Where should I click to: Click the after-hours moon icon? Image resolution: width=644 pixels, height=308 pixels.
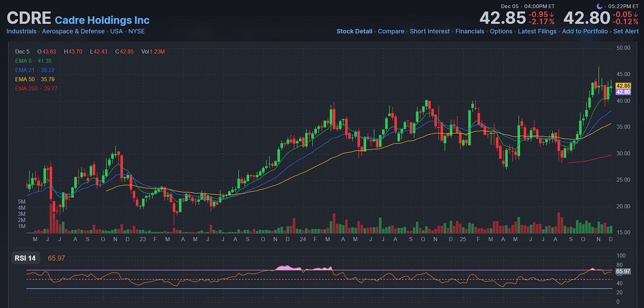pos(599,6)
